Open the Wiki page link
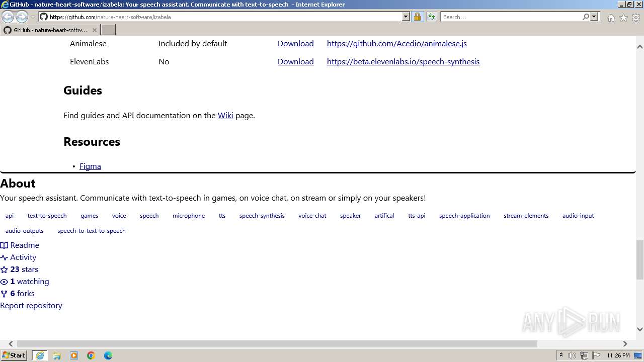The image size is (644, 362). (x=225, y=116)
